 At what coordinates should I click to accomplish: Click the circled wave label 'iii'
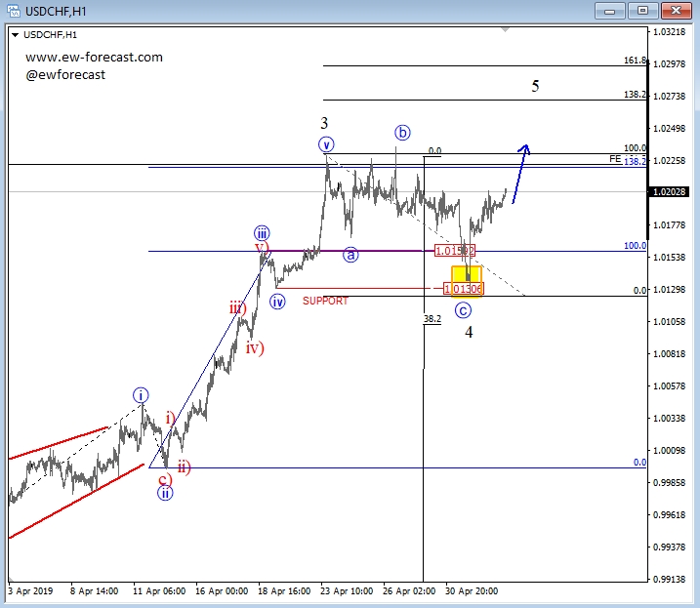point(262,233)
